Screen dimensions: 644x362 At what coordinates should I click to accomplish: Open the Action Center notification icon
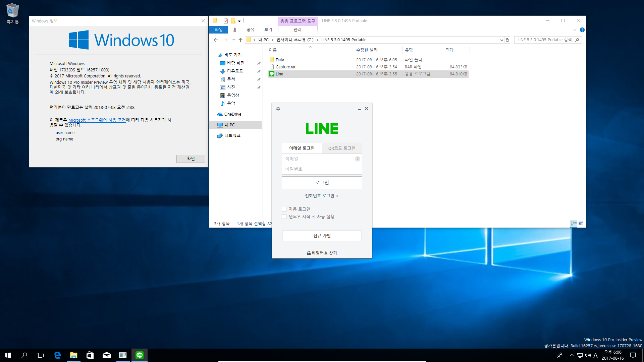pyautogui.click(x=633, y=355)
